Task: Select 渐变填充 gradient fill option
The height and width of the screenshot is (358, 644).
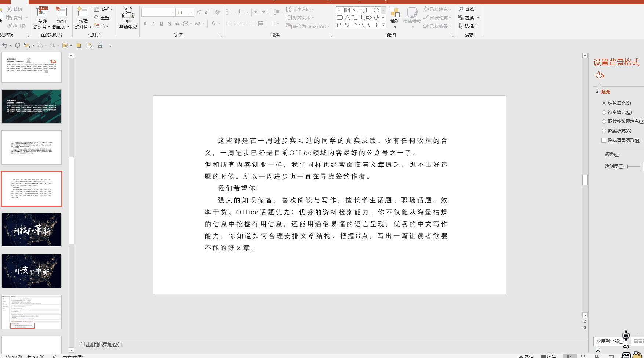Action: [x=617, y=112]
